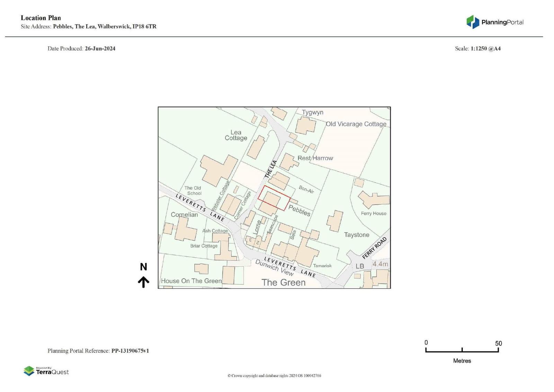Click the Planning Portal logo
554x392 pixels.
[x=495, y=22]
